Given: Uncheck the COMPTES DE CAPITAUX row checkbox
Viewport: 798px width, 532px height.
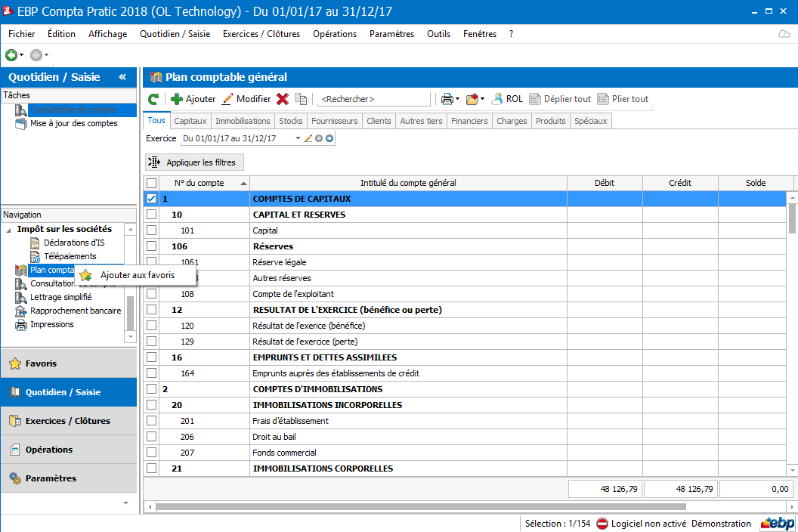Looking at the screenshot, I should [152, 199].
